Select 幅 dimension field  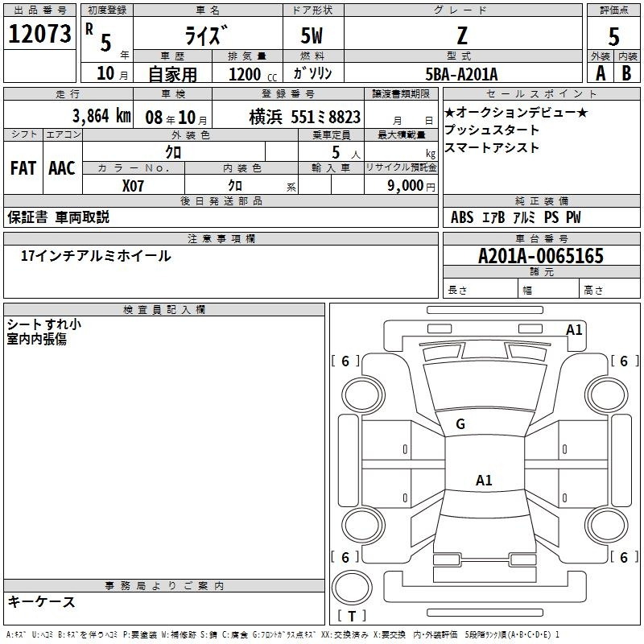click(x=549, y=290)
